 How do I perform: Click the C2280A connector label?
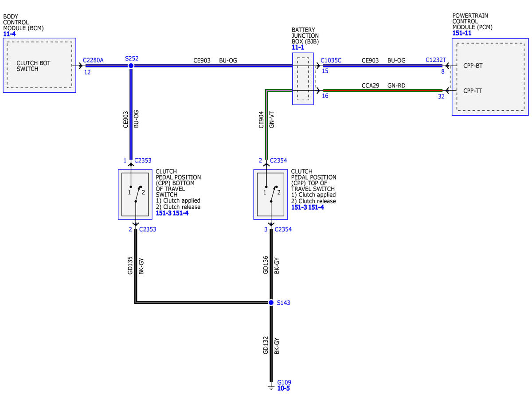click(93, 59)
